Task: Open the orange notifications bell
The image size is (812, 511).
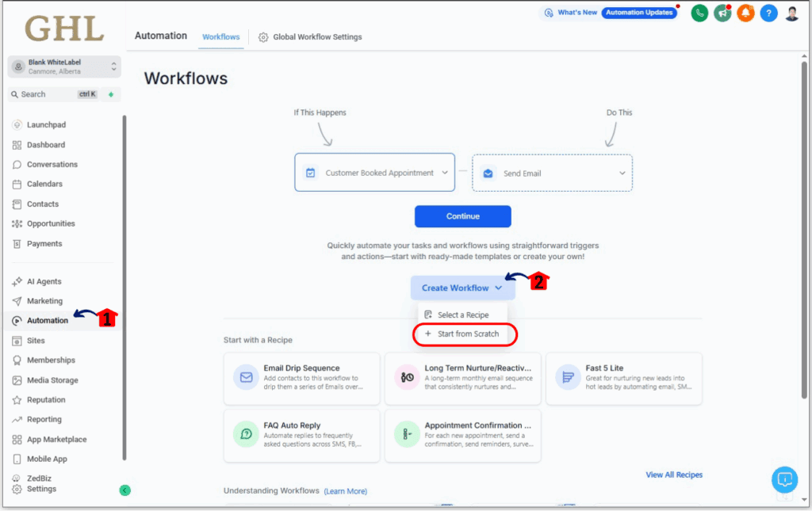Action: 745,13
